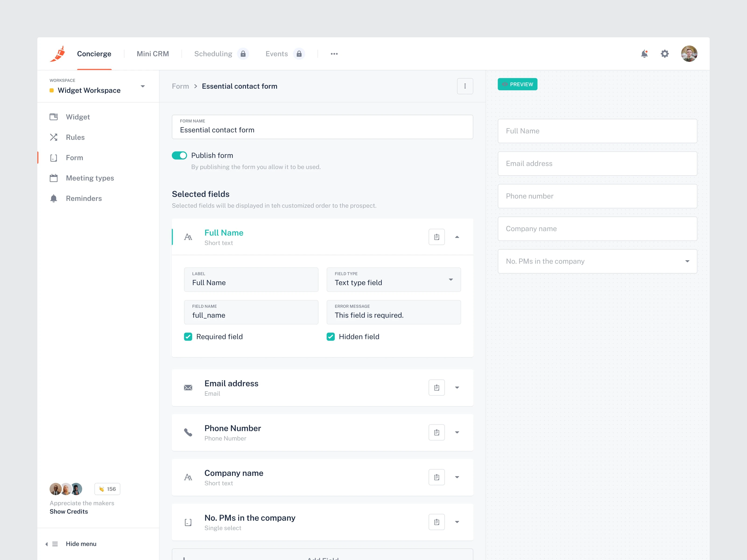Go back via the Form breadcrumb
Image resolution: width=747 pixels, height=560 pixels.
click(180, 86)
